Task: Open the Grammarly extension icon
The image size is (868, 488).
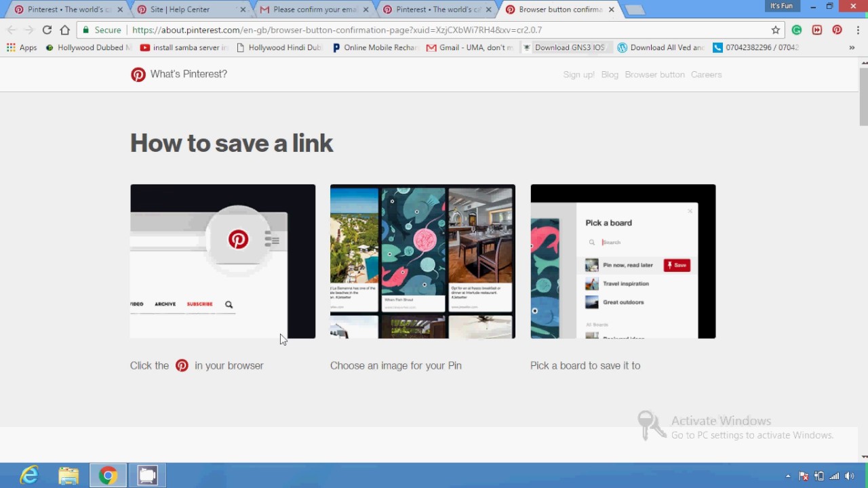Action: click(797, 30)
